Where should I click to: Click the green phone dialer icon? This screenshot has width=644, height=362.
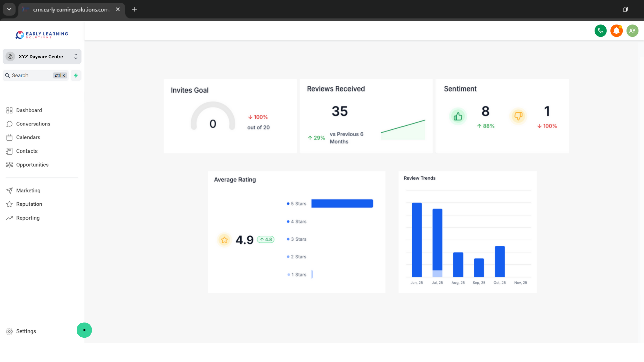[600, 31]
